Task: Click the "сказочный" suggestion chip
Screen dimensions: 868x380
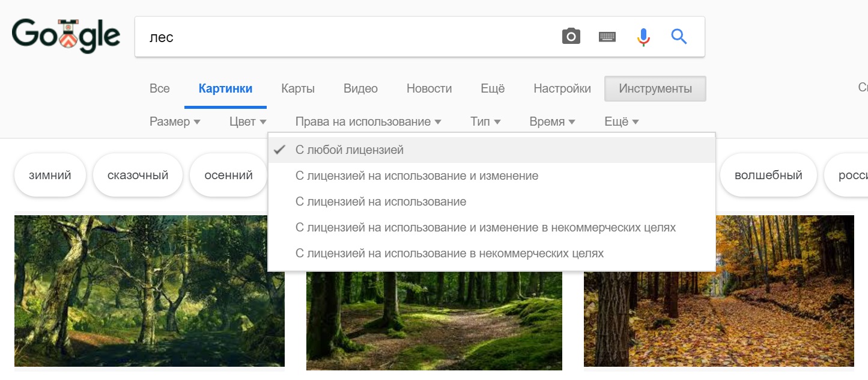Action: (138, 176)
